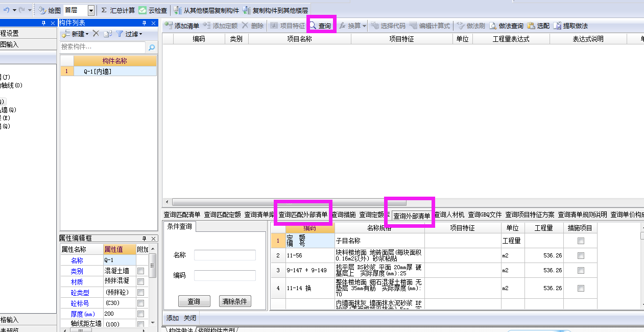Click the 构件做法 bottom tab

point(181,329)
